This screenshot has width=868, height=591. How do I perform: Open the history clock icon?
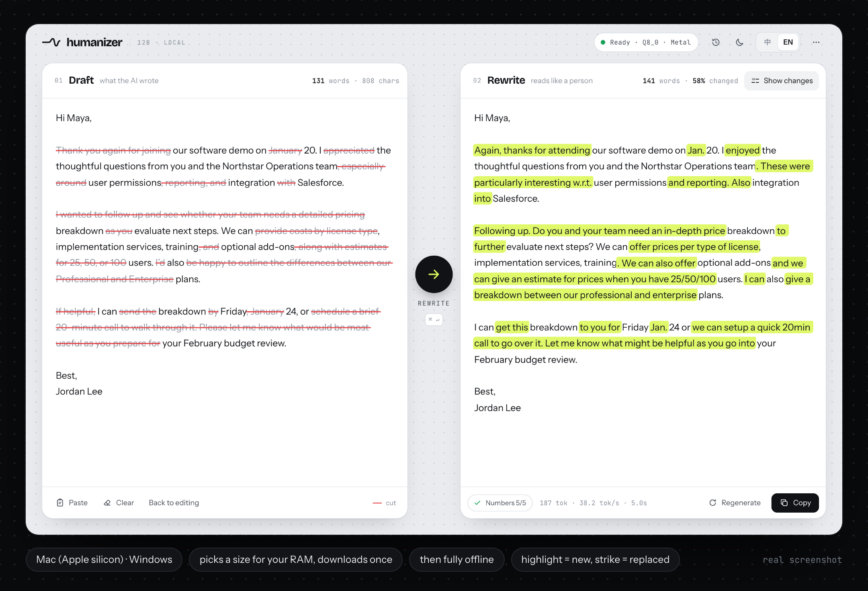(x=716, y=42)
